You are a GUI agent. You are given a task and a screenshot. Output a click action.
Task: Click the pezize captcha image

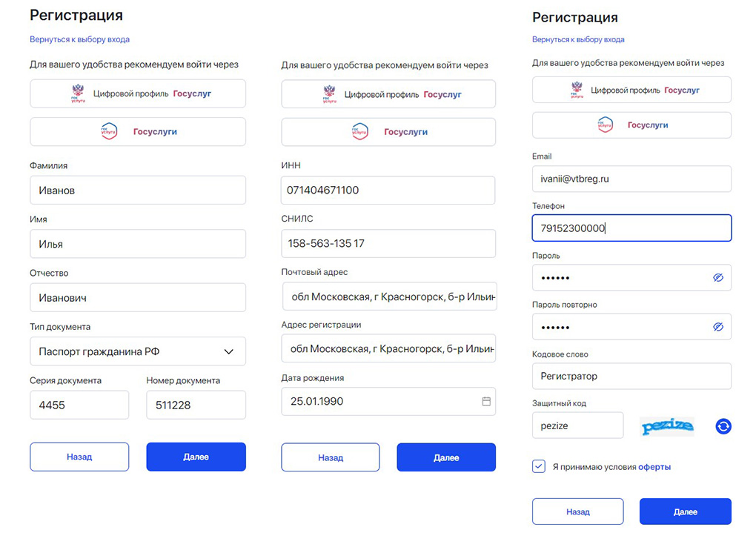tap(667, 426)
